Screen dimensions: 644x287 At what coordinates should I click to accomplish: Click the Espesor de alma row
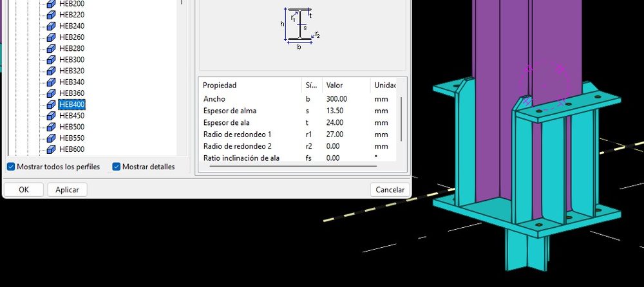tap(298, 111)
